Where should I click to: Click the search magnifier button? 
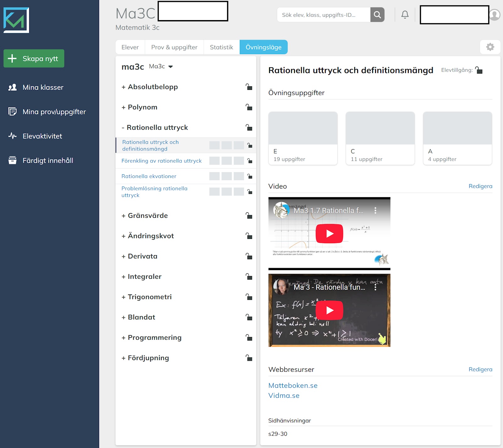(x=377, y=15)
